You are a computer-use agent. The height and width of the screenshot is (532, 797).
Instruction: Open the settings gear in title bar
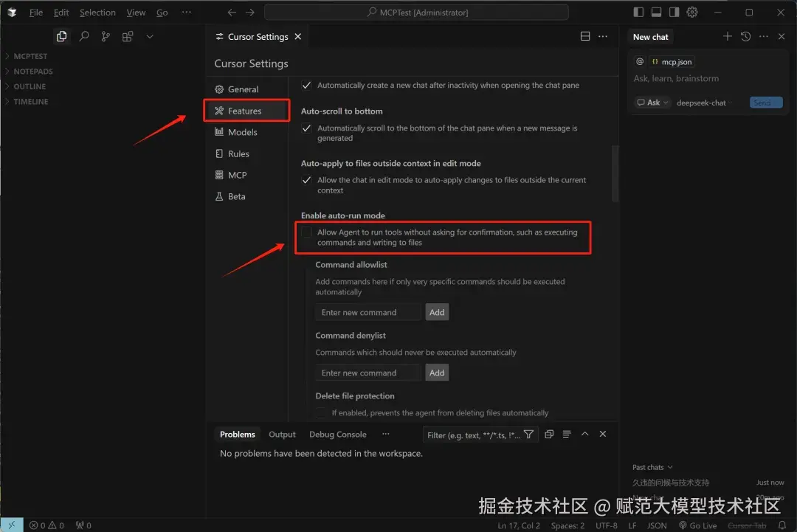[x=691, y=13]
